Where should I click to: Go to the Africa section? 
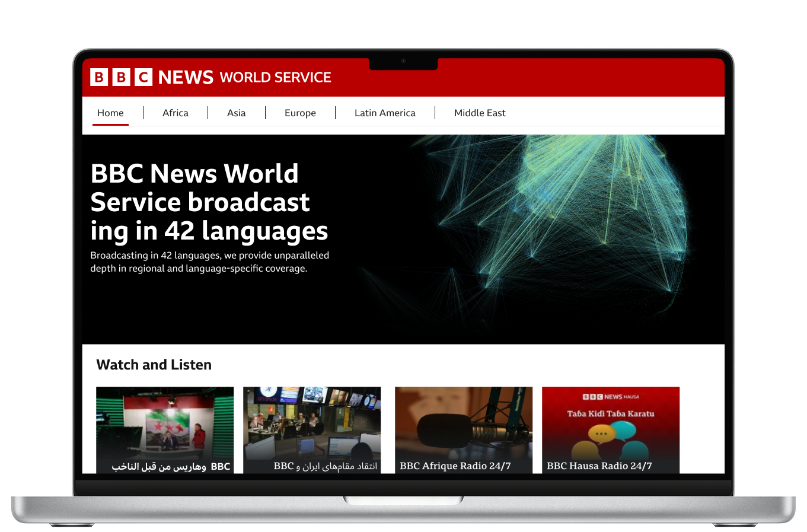176,113
